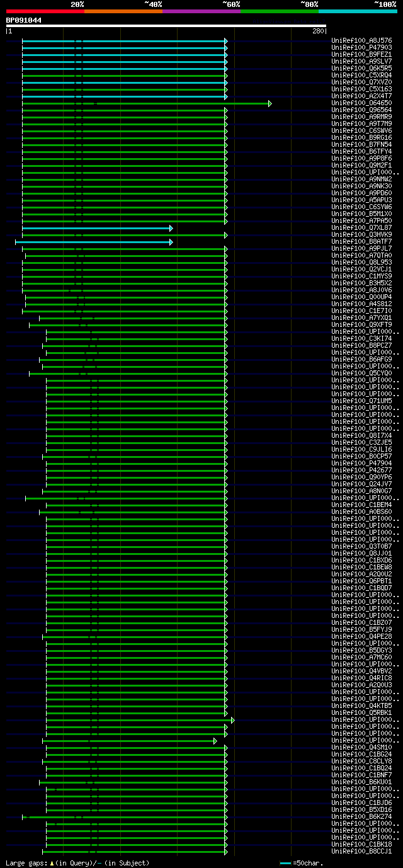The height and width of the screenshot is (868, 403).
Task: Select hit UniRef100_A9SLV7
Action: tap(361, 62)
